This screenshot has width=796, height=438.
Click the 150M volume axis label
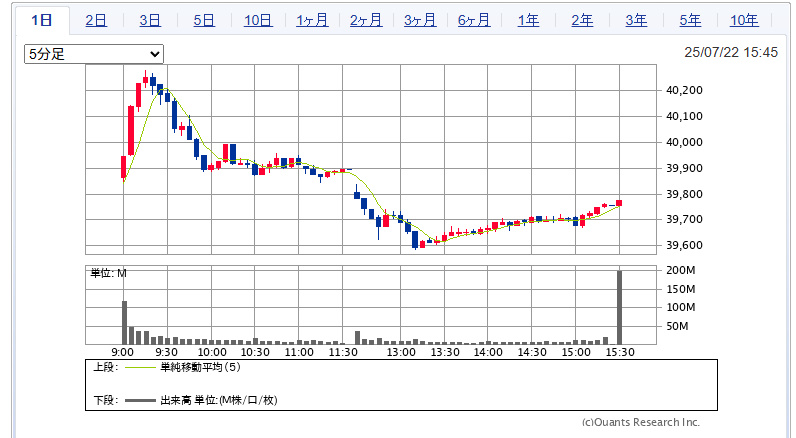tap(681, 289)
